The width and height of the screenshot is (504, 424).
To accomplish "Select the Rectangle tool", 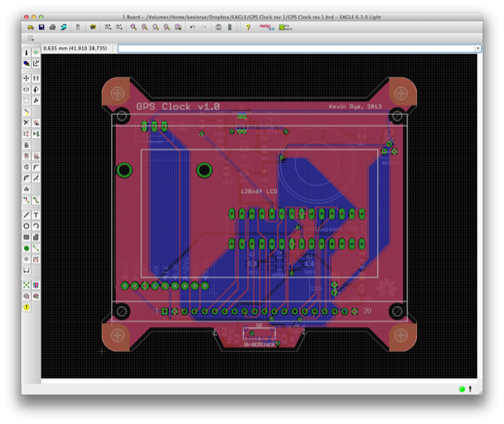I will [x=26, y=237].
